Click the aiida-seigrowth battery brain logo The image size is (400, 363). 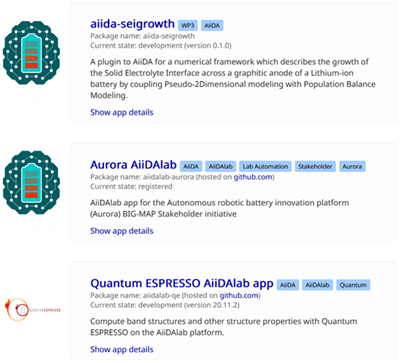tap(31, 53)
